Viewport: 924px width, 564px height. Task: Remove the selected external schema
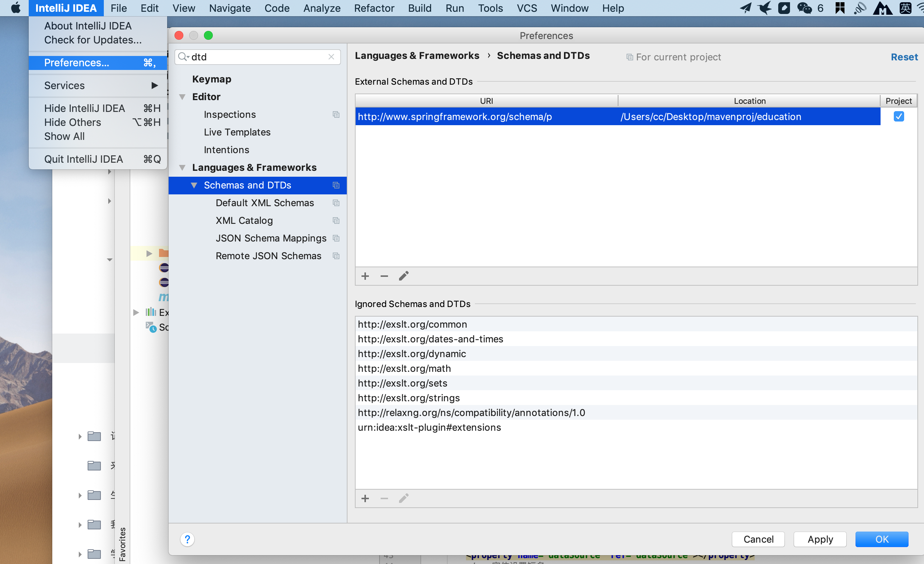click(384, 276)
